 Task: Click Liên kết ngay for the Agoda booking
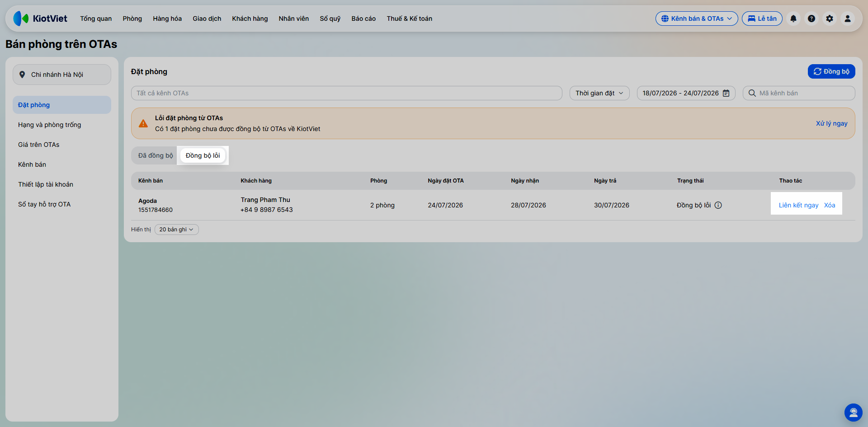click(x=798, y=205)
